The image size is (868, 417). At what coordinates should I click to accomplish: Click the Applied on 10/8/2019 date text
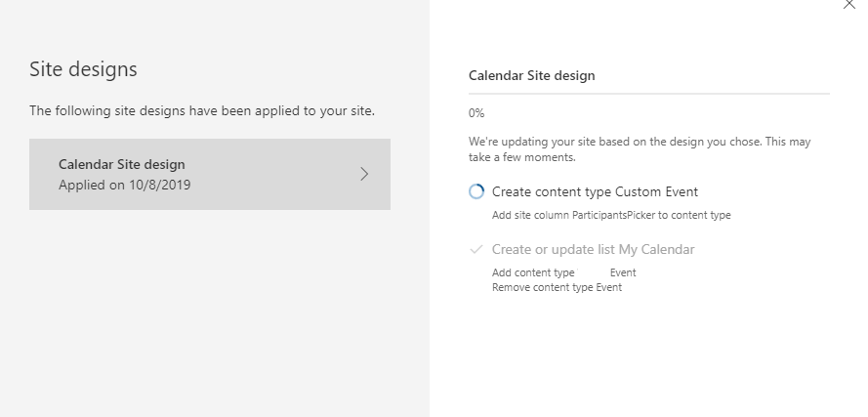(124, 184)
